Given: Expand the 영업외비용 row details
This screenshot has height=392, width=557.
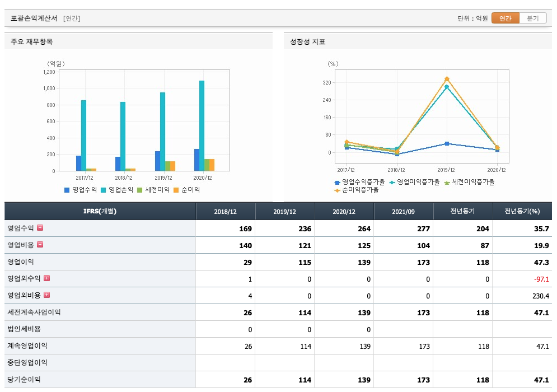Looking at the screenshot, I should point(46,295).
